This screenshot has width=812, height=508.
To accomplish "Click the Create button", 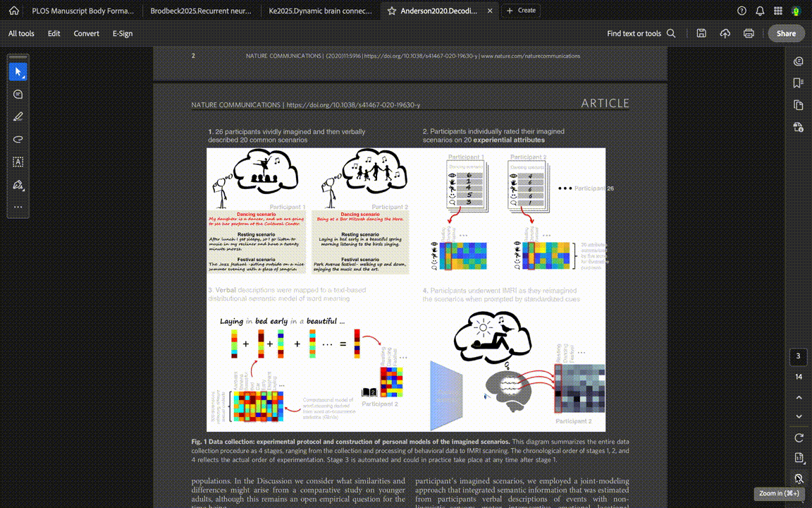I will [x=521, y=11].
